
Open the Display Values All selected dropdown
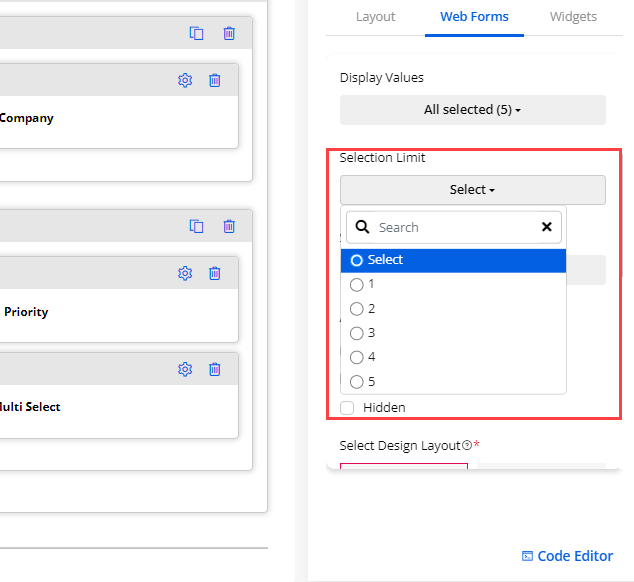coord(472,110)
